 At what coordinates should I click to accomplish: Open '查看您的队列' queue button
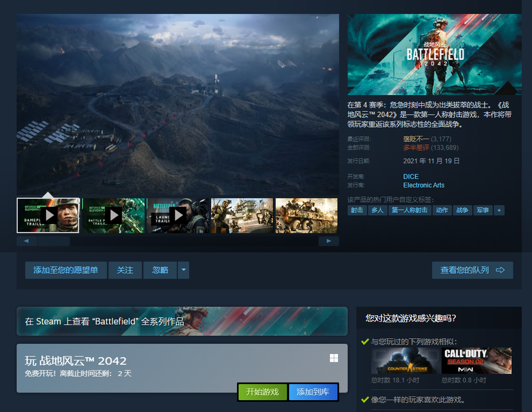pos(472,270)
